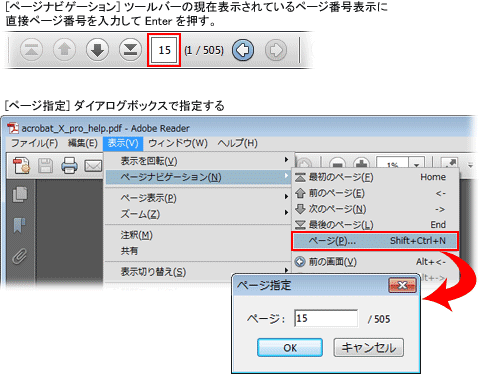Choose ページ(P)... Shift+Ctrl+N item
This screenshot has width=481, height=374.
[x=375, y=241]
